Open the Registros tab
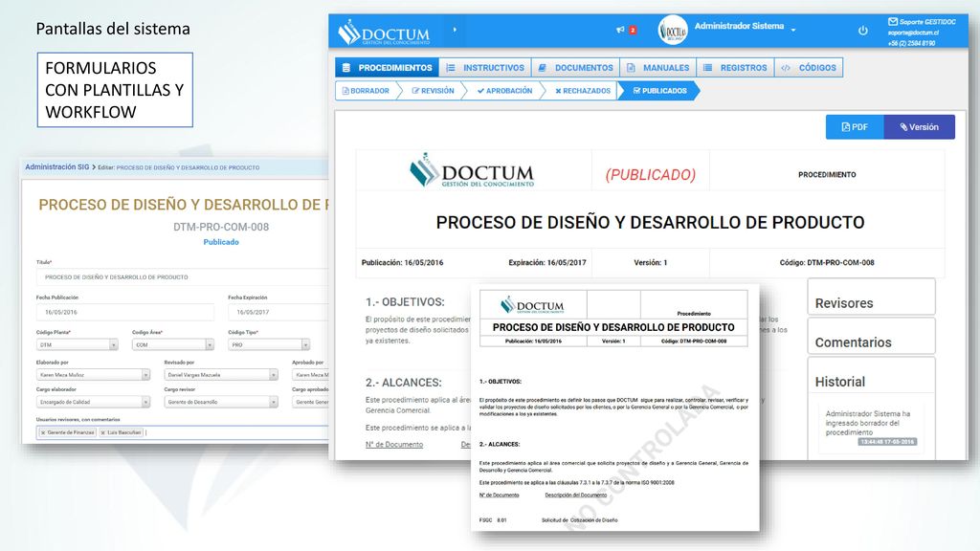The height and width of the screenshot is (551, 980). tap(735, 68)
